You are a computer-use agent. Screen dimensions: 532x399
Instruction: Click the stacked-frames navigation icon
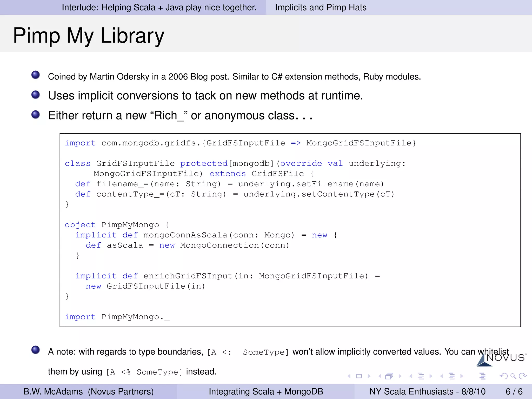click(x=389, y=376)
